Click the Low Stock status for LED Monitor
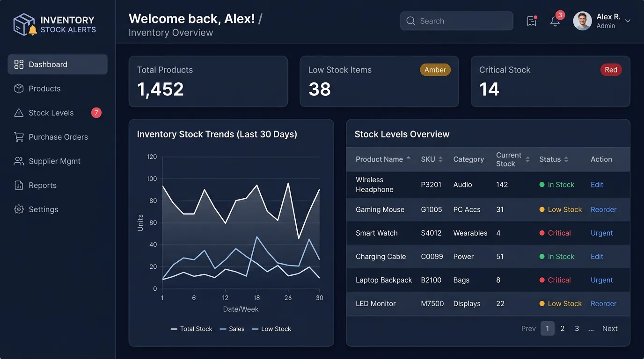 click(561, 303)
